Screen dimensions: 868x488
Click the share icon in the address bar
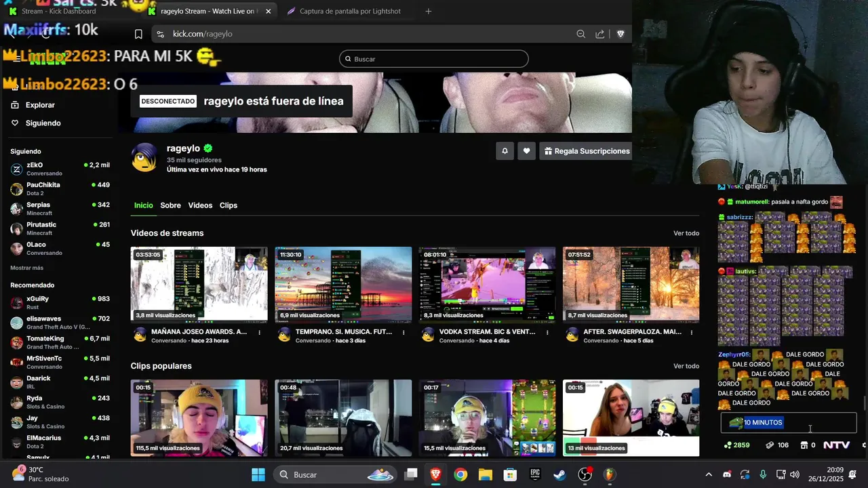click(x=600, y=34)
